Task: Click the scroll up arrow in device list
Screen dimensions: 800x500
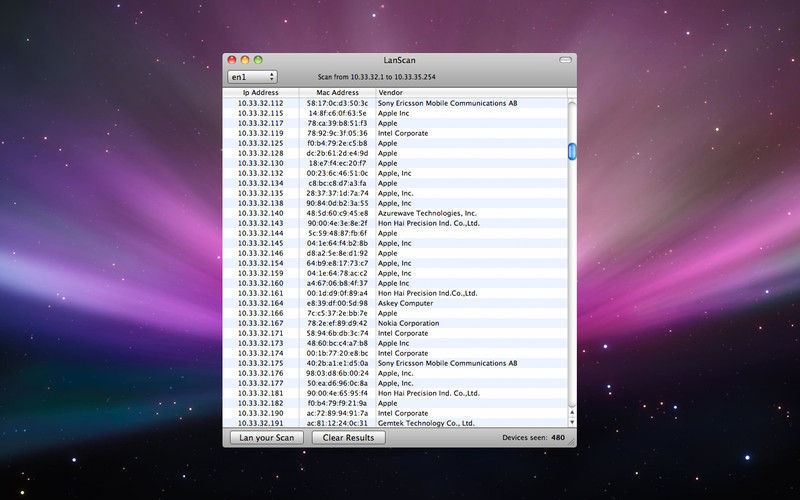Action: pyautogui.click(x=572, y=413)
